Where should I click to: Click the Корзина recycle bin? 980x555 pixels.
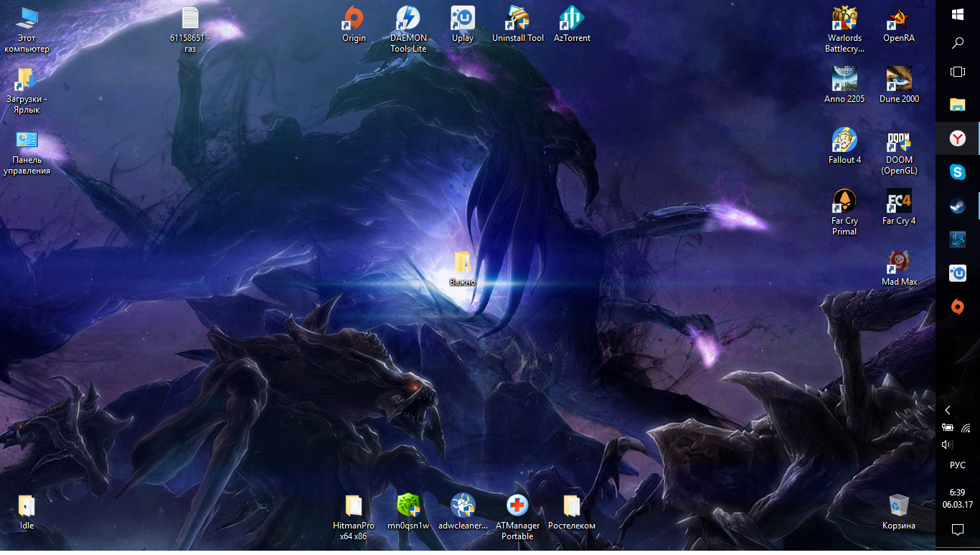(x=899, y=512)
